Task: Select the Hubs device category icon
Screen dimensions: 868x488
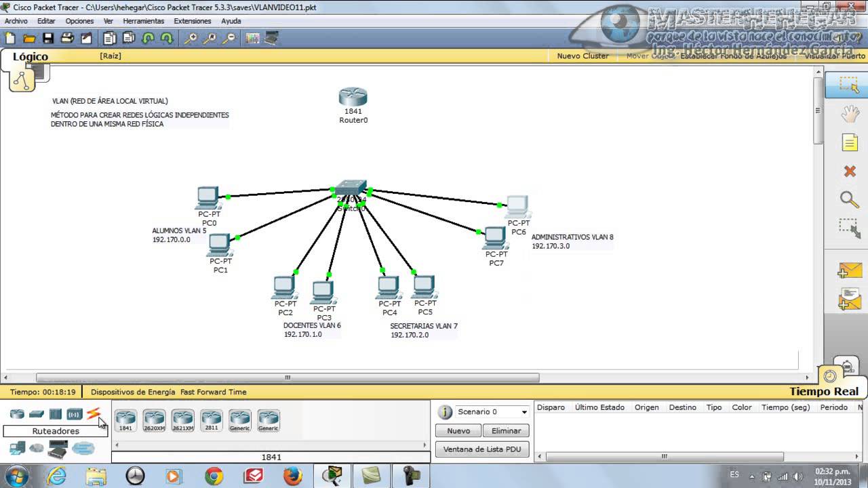Action: (56, 413)
